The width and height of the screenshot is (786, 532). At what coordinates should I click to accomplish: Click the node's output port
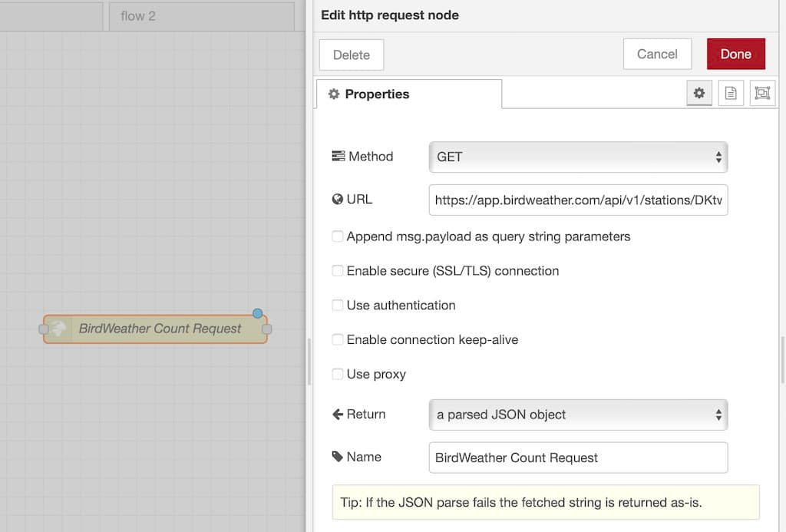[x=266, y=329]
